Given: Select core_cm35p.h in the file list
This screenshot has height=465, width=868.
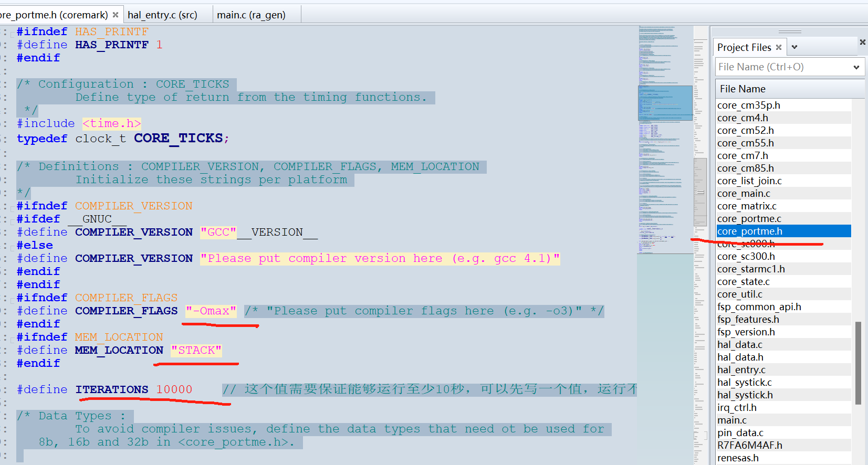Looking at the screenshot, I should (x=783, y=105).
